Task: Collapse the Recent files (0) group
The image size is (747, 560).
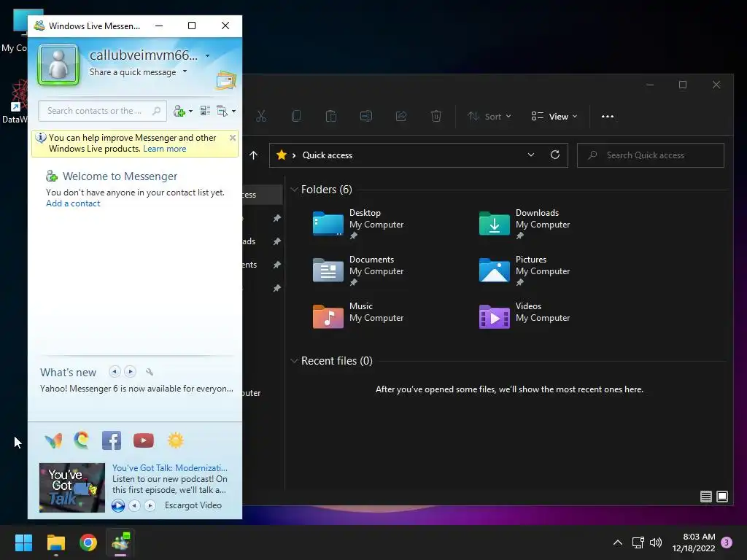Action: [294, 361]
